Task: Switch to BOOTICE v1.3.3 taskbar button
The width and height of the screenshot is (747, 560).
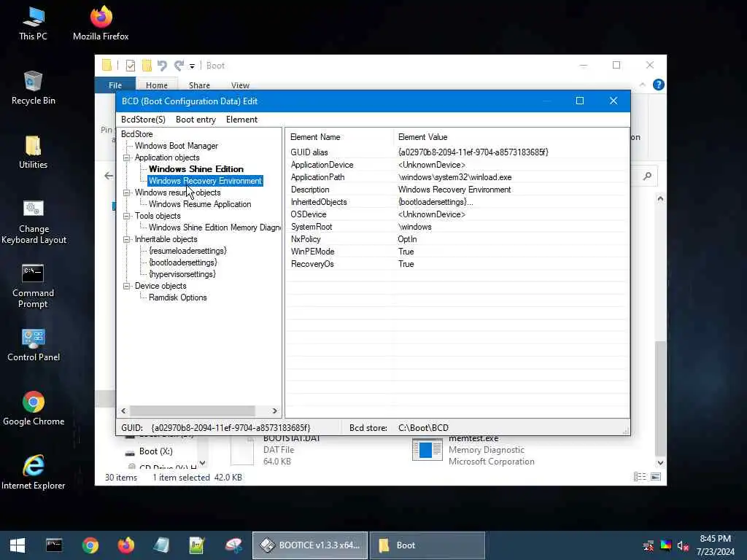Action: [309, 545]
